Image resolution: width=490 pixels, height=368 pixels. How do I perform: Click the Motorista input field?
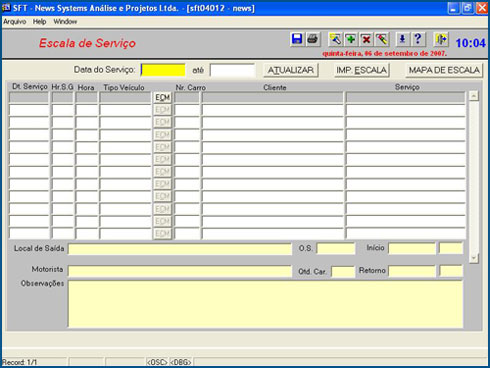click(180, 271)
